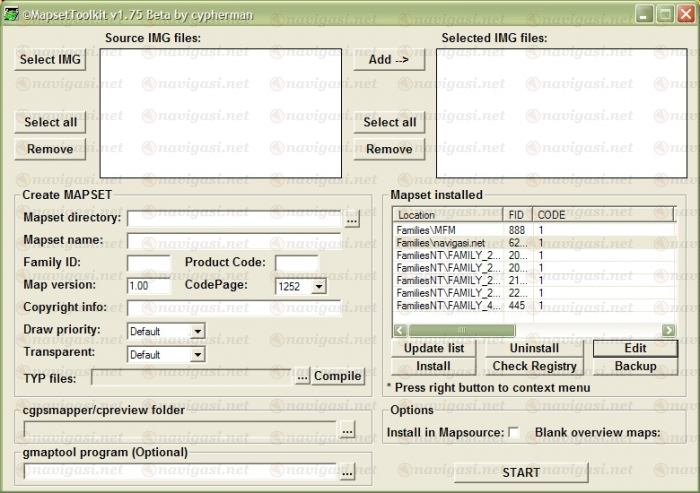The height and width of the screenshot is (493, 700).
Task: Click the MapsetToolkit title bar icon
Action: [x=11, y=13]
